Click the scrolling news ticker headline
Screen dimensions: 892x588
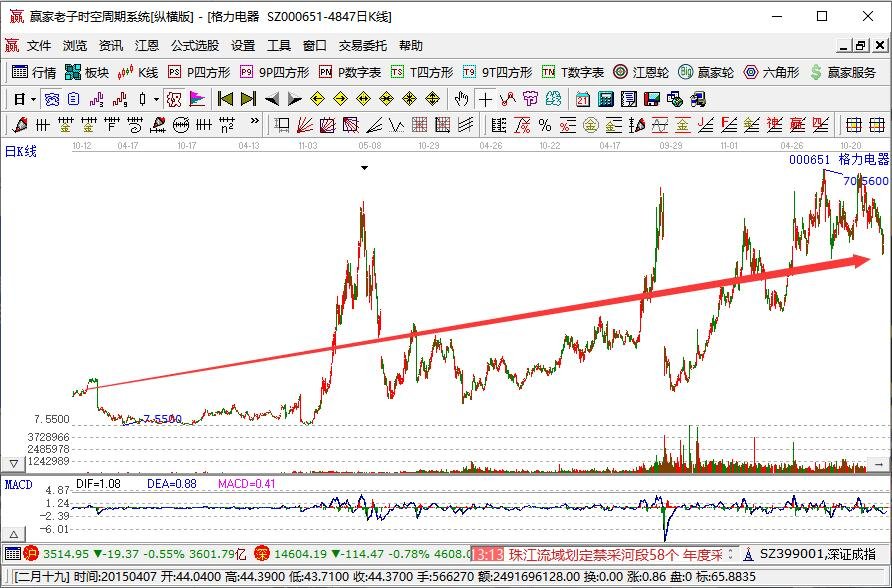coord(614,554)
